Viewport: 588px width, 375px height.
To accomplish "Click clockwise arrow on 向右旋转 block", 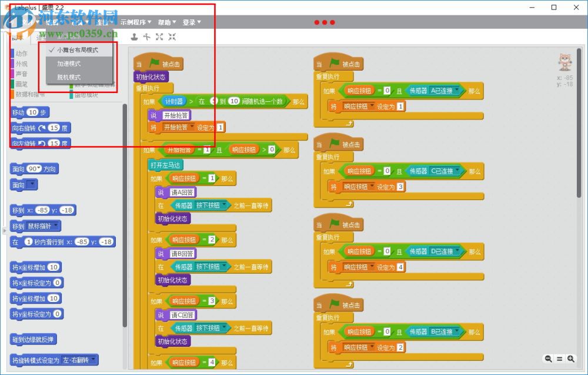I will coord(42,128).
